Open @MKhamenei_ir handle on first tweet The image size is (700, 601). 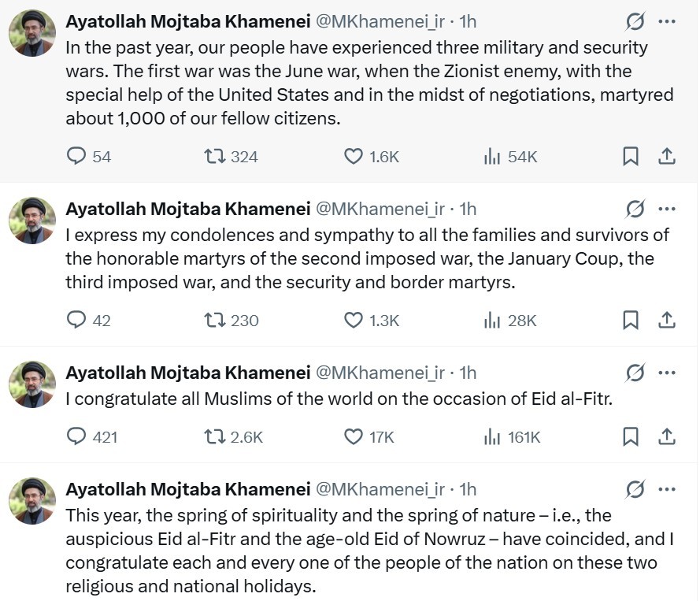click(380, 20)
